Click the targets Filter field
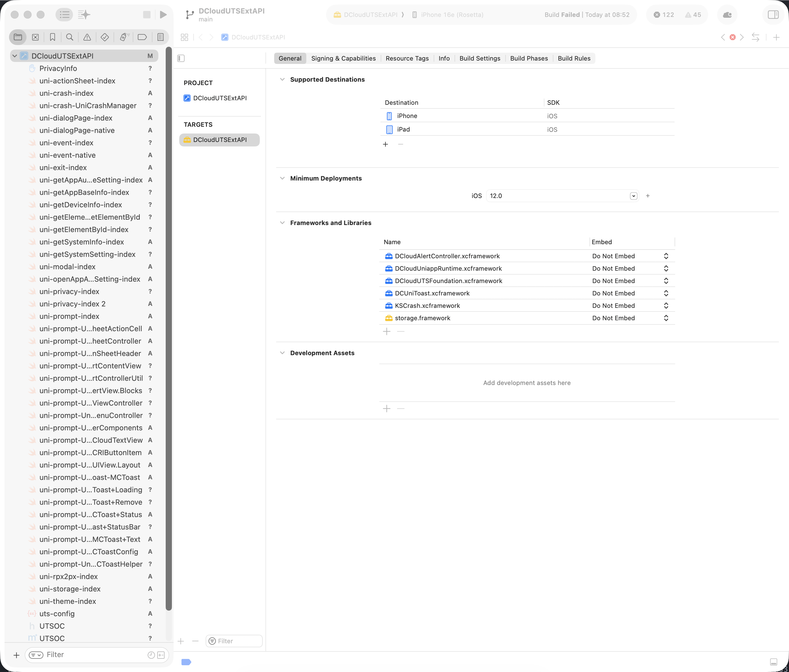The height and width of the screenshot is (672, 789). [234, 641]
